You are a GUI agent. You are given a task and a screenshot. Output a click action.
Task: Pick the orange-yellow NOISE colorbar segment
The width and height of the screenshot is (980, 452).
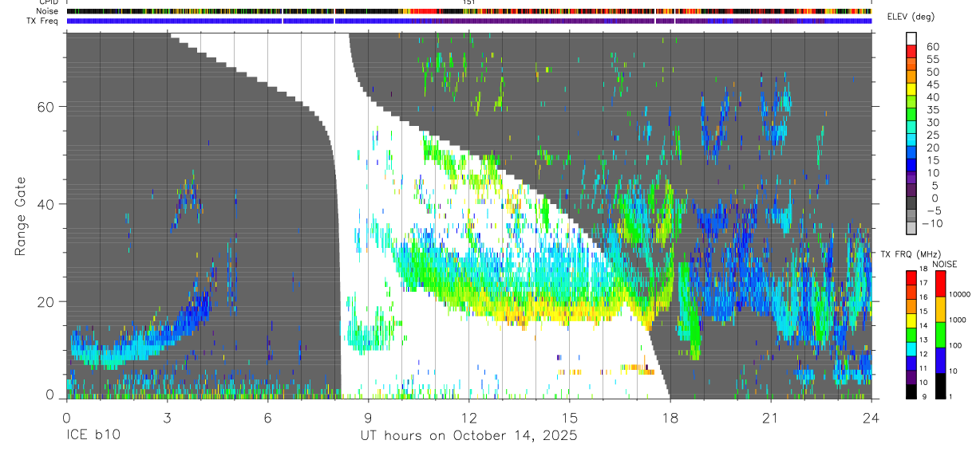(940, 309)
